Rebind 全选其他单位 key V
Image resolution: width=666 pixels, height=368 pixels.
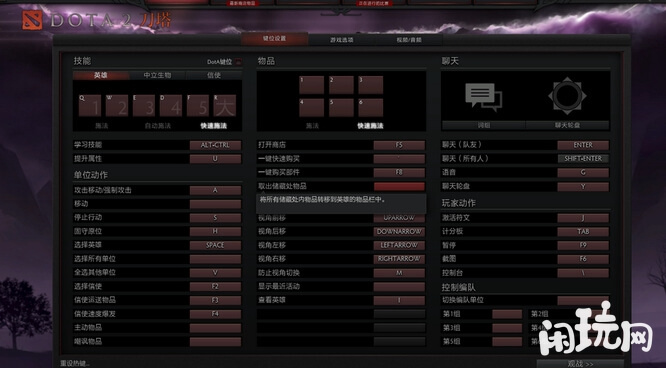(x=215, y=272)
